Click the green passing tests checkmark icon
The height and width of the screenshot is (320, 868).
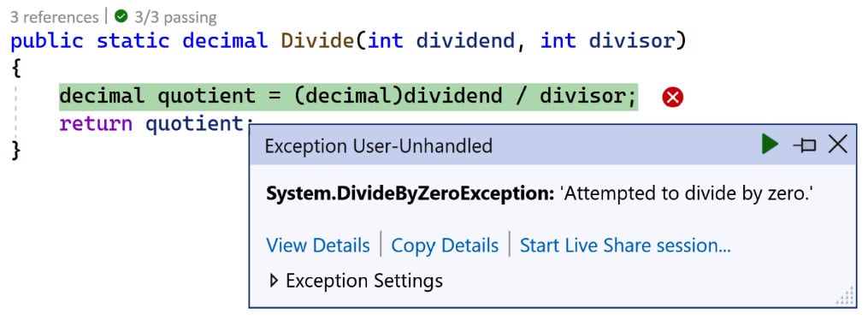121,16
